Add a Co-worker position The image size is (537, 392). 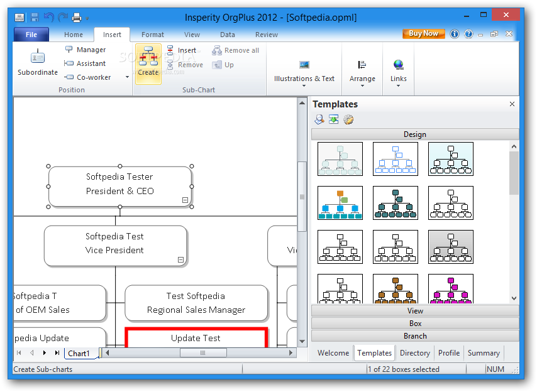click(87, 77)
